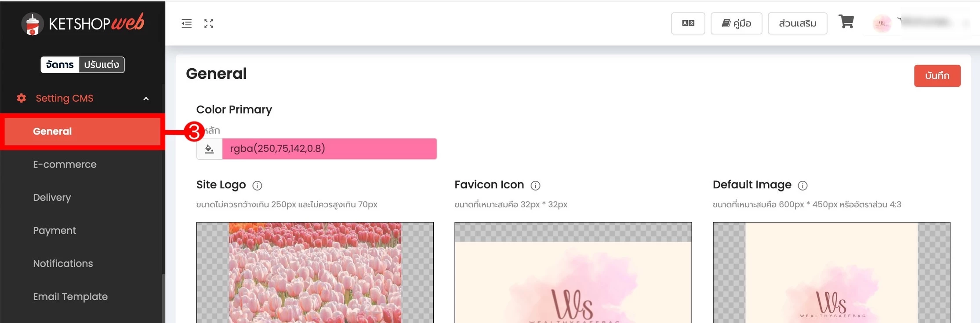Click the info icon beside Site Logo
Screen dimensions: 980x323
(x=257, y=186)
